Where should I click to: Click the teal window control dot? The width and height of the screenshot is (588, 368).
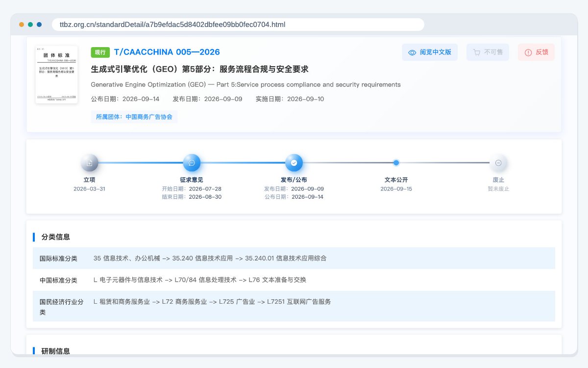click(30, 25)
